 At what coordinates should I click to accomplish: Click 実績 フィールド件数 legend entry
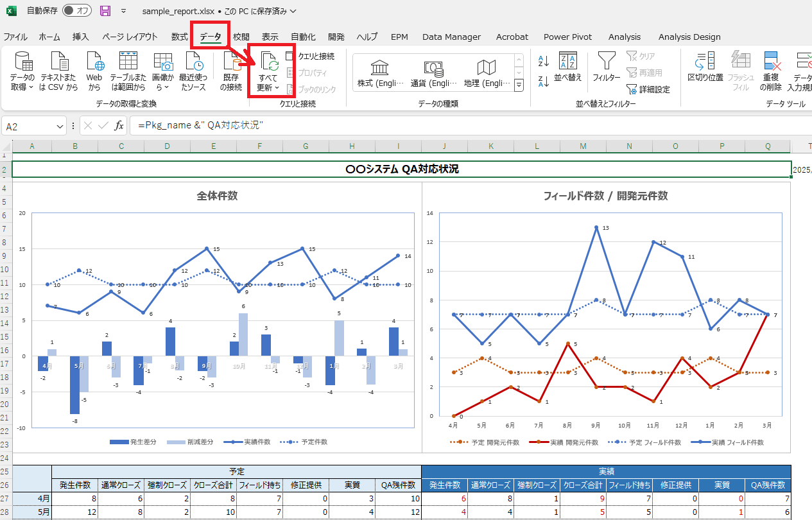point(727,442)
